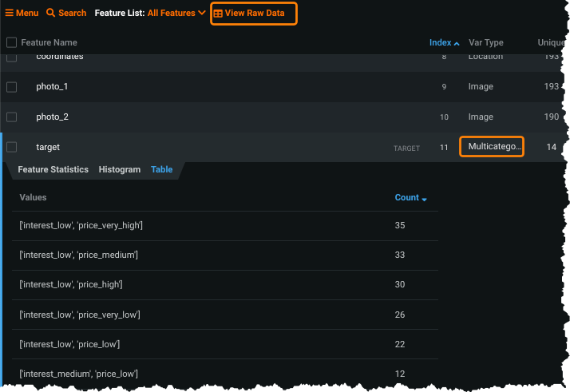Open the hamburger Menu icon

pos(10,14)
